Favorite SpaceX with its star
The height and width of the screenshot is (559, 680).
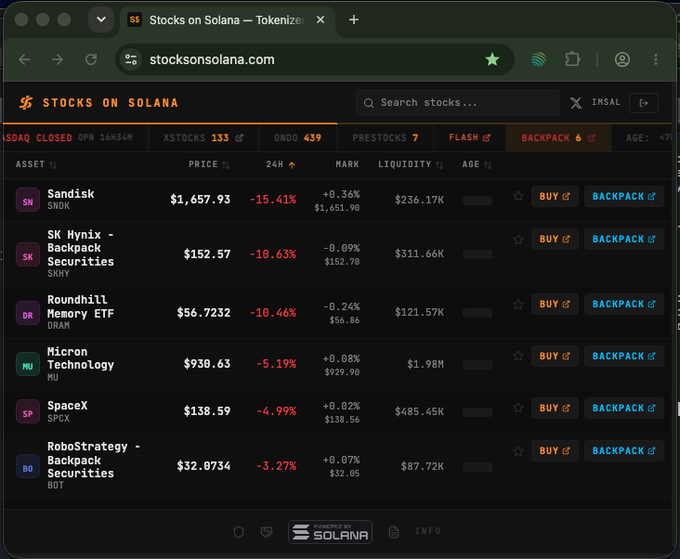518,408
